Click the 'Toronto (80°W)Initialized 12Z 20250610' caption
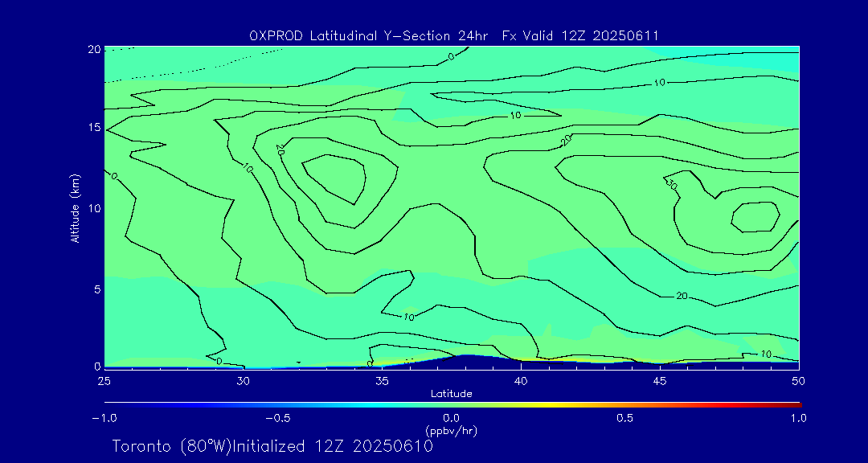 tap(272, 446)
